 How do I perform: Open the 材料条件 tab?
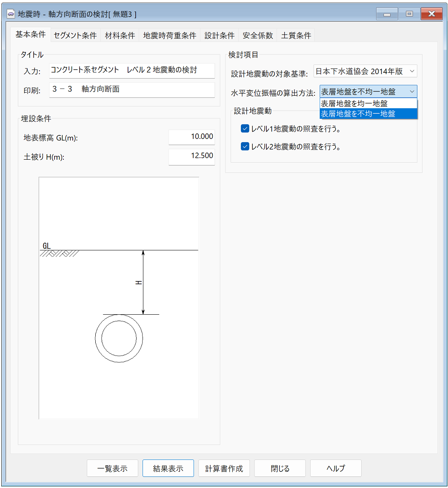pos(120,35)
